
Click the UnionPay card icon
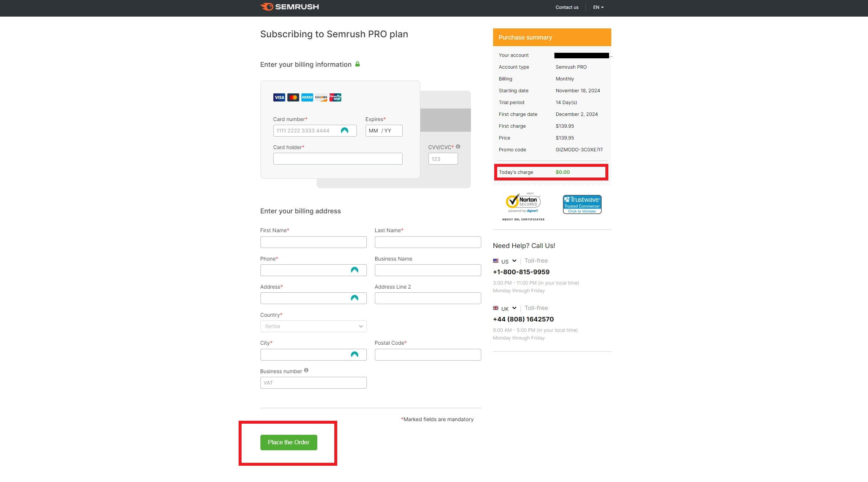(x=335, y=97)
